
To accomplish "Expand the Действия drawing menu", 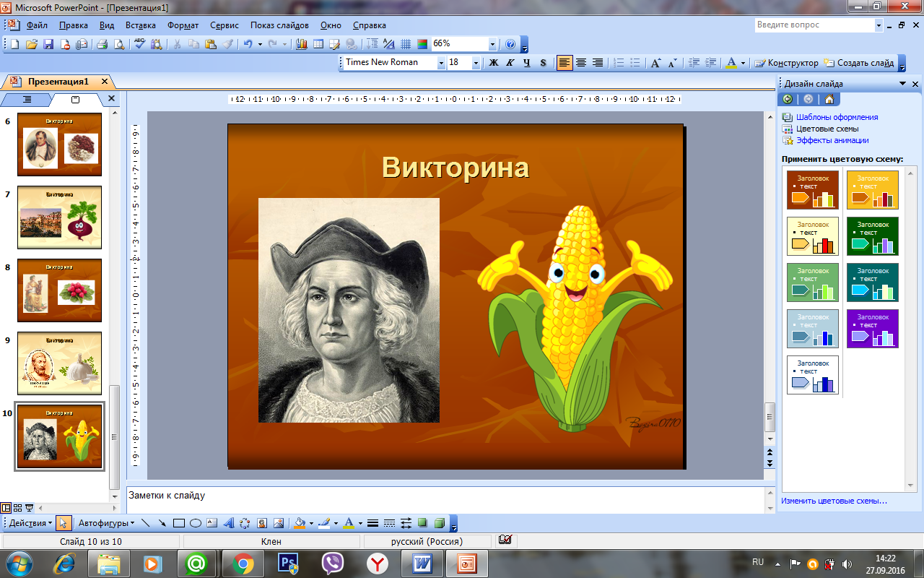I will coord(31,523).
